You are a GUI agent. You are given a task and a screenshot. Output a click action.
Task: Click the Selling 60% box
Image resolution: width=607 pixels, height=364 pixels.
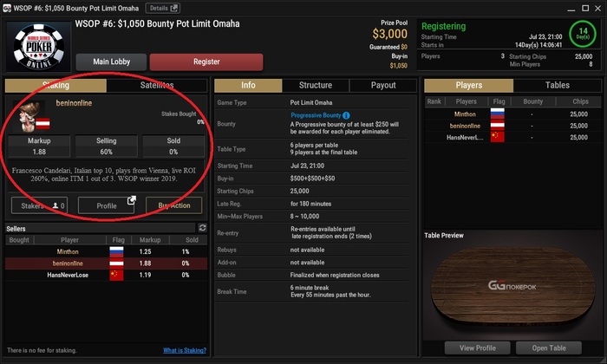click(106, 146)
